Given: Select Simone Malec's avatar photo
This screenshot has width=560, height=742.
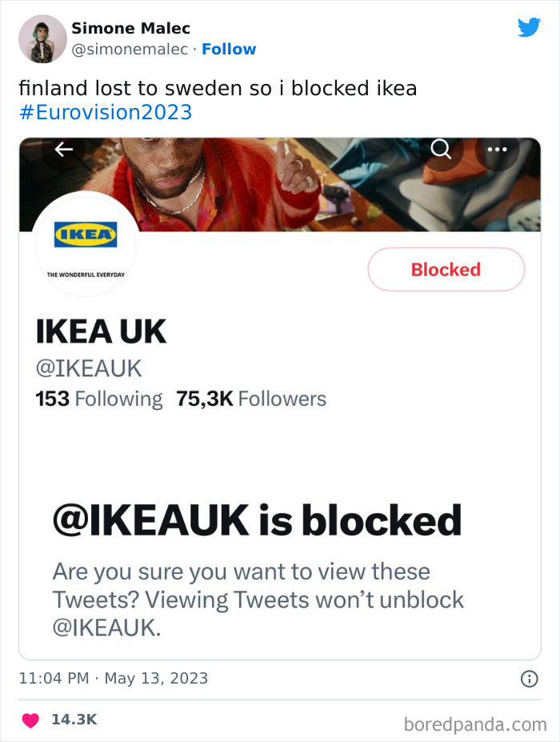Looking at the screenshot, I should pos(42,38).
